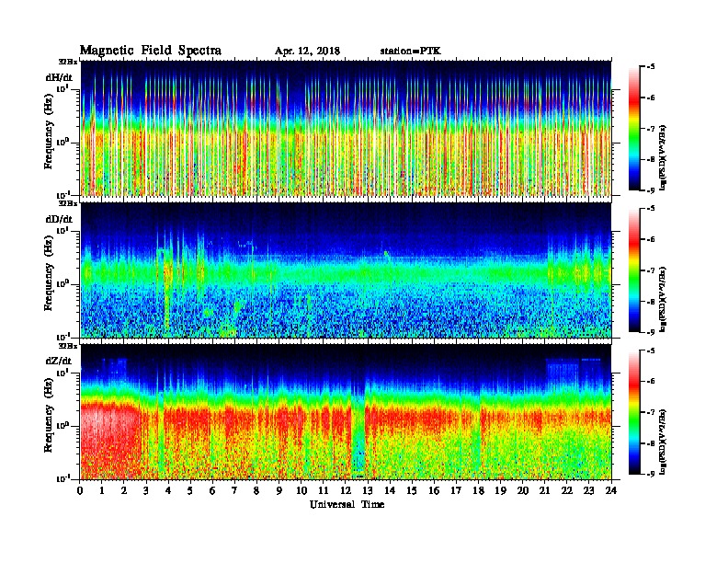
Task: Click hour tick label '15' on time axis
Action: [412, 490]
